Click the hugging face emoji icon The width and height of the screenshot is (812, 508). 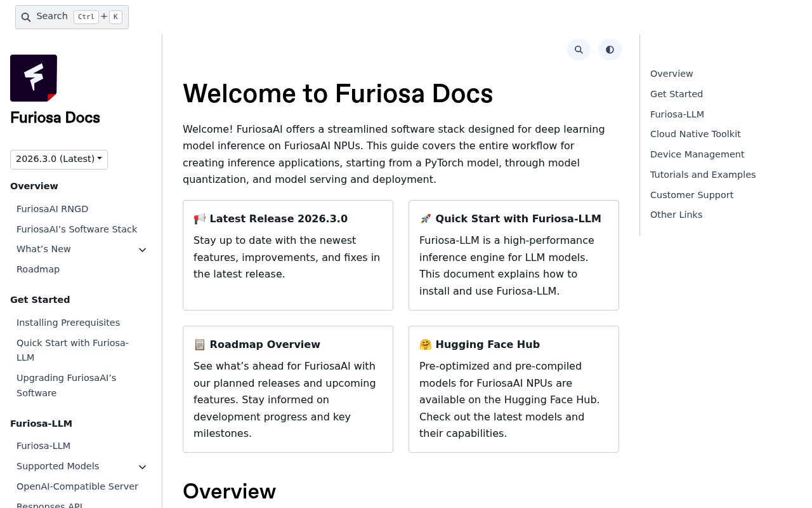pyautogui.click(x=426, y=345)
